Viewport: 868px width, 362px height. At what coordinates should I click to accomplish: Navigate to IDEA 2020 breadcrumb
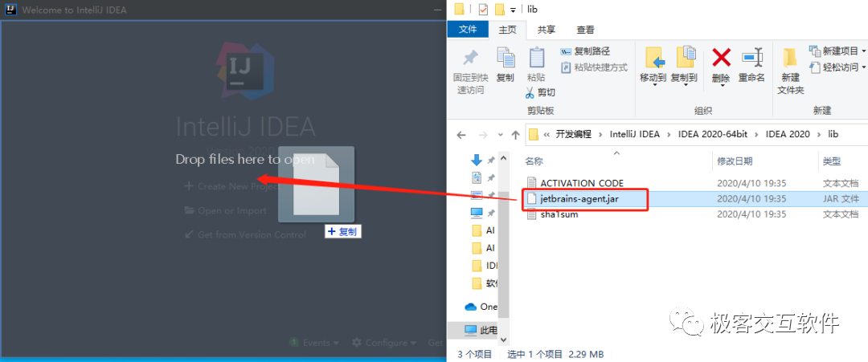point(788,134)
